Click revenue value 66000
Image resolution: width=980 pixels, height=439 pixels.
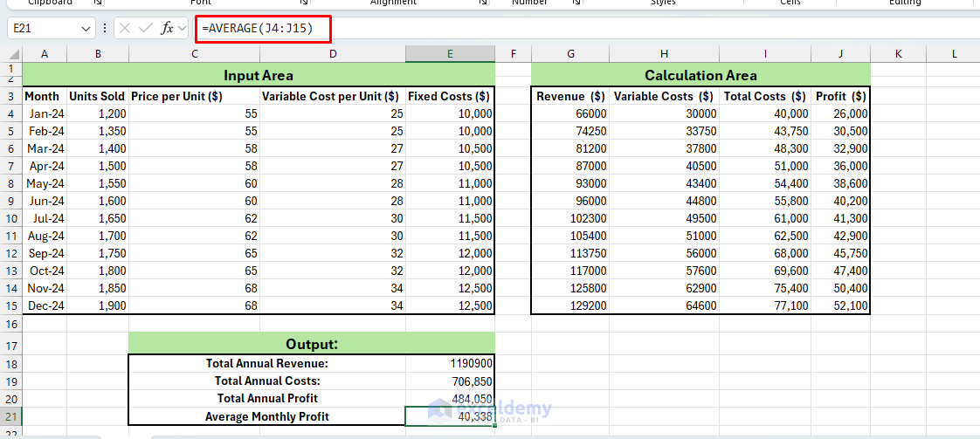(570, 113)
